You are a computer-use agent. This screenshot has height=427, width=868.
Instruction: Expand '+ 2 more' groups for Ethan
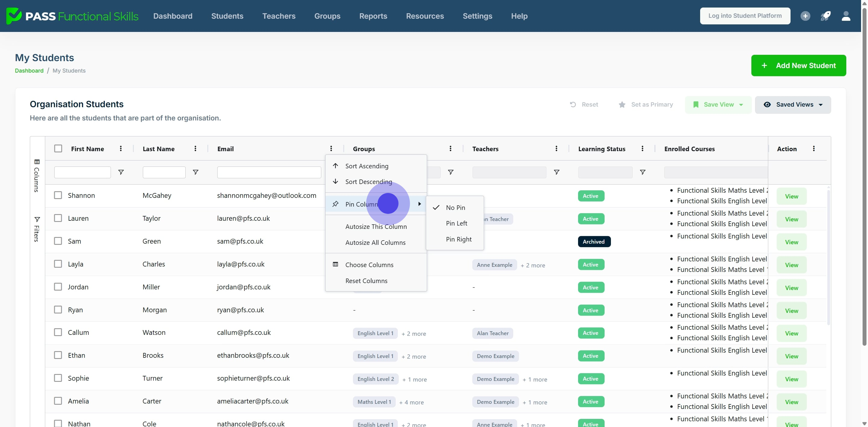[x=414, y=356]
